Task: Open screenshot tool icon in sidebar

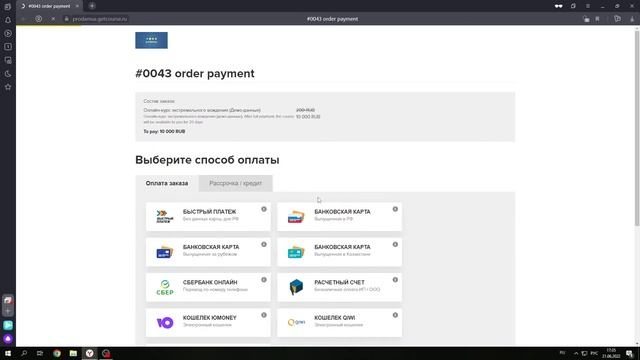Action: point(8,60)
